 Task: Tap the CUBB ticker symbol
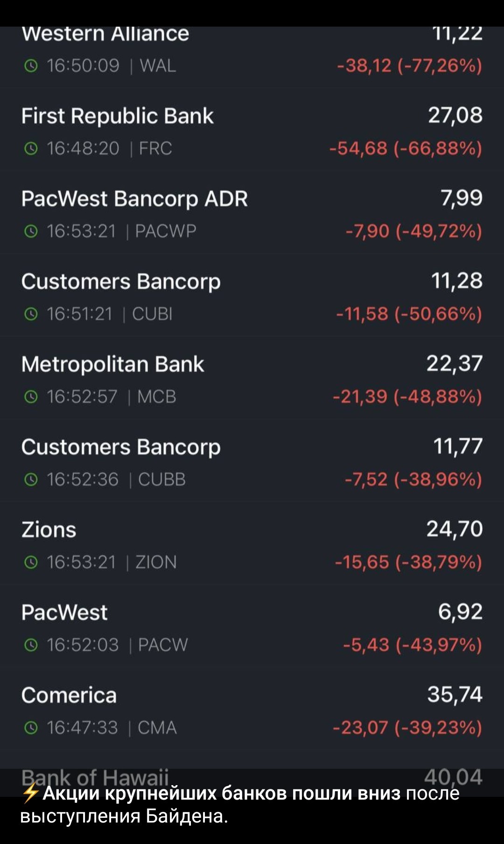161,480
